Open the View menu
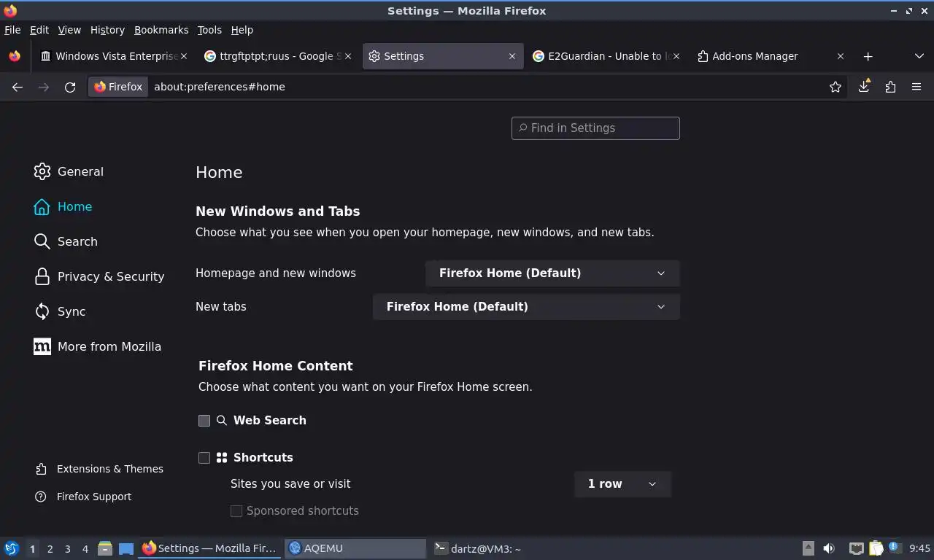 point(69,30)
